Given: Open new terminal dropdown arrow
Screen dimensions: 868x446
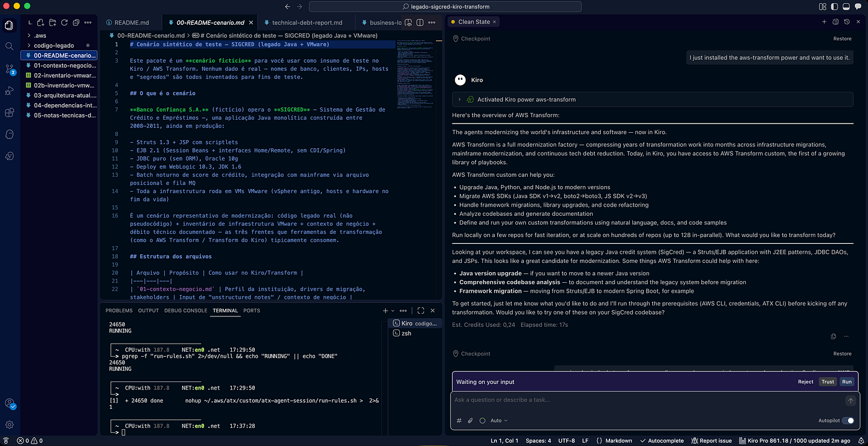Looking at the screenshot, I should [x=394, y=310].
